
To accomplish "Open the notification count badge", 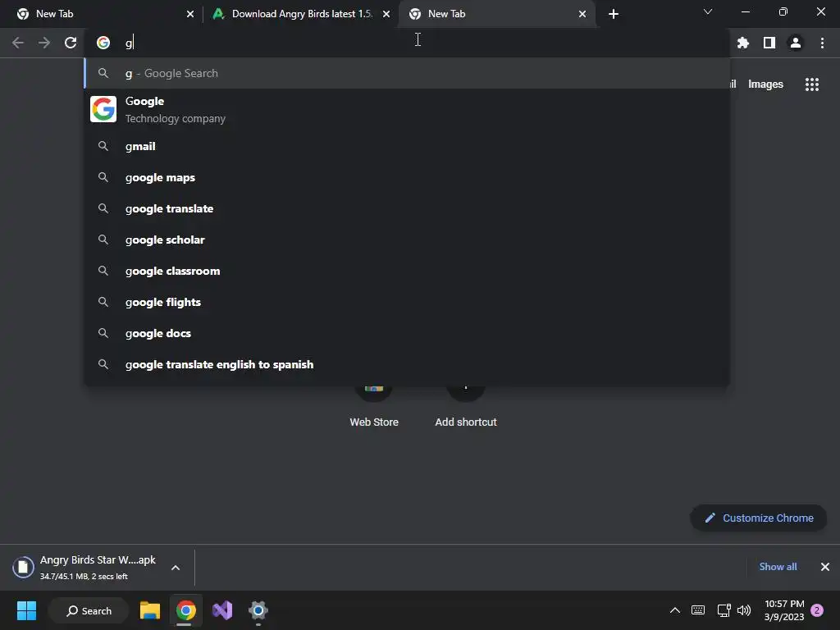I will coord(817,610).
